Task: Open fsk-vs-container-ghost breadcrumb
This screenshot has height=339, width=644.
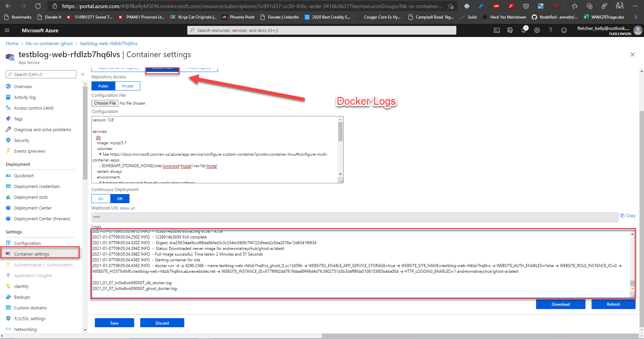Action: coord(49,43)
